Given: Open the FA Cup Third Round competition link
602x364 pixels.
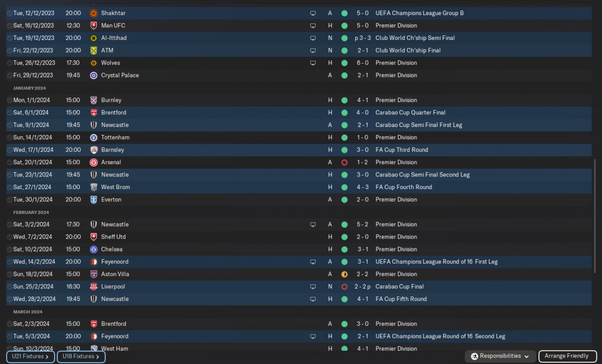Looking at the screenshot, I should click(401, 150).
